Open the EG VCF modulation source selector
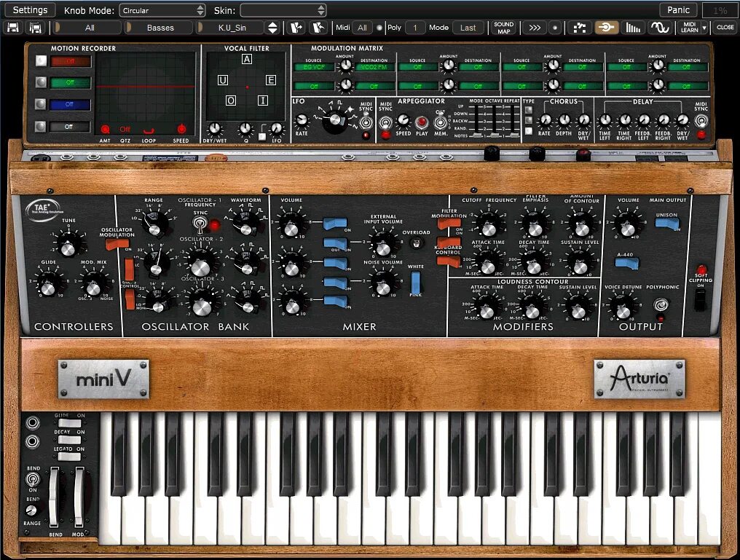The image size is (740, 560). coord(313,68)
